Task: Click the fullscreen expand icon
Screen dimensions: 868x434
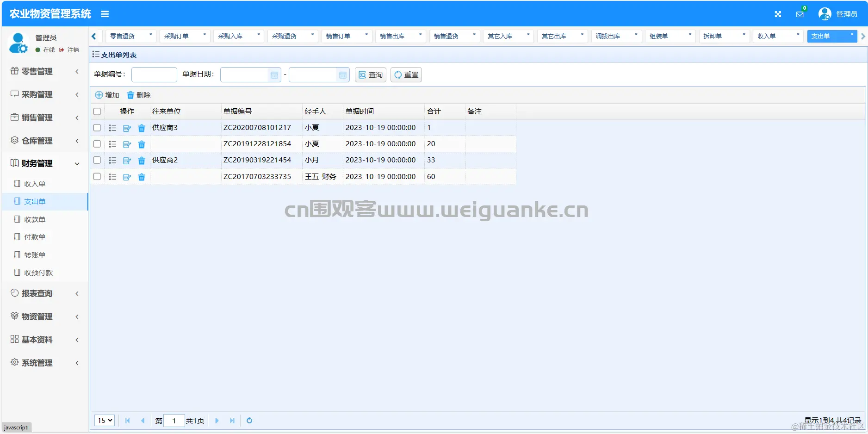Action: click(778, 14)
